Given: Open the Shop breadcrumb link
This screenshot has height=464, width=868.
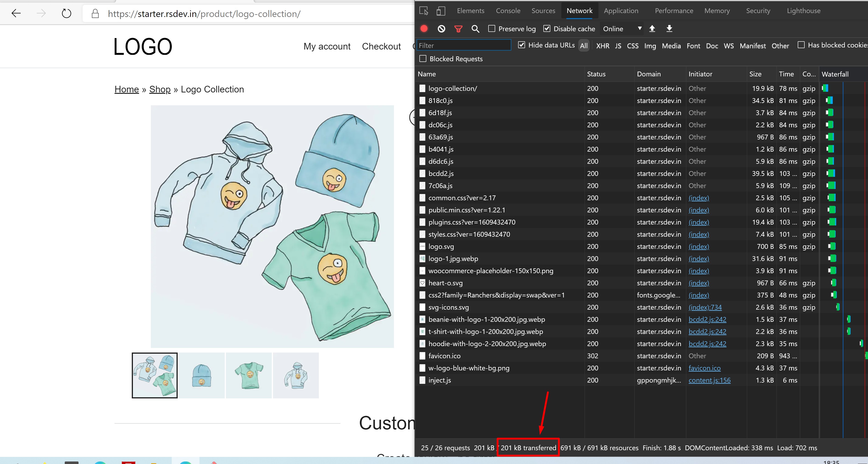Looking at the screenshot, I should coord(160,89).
